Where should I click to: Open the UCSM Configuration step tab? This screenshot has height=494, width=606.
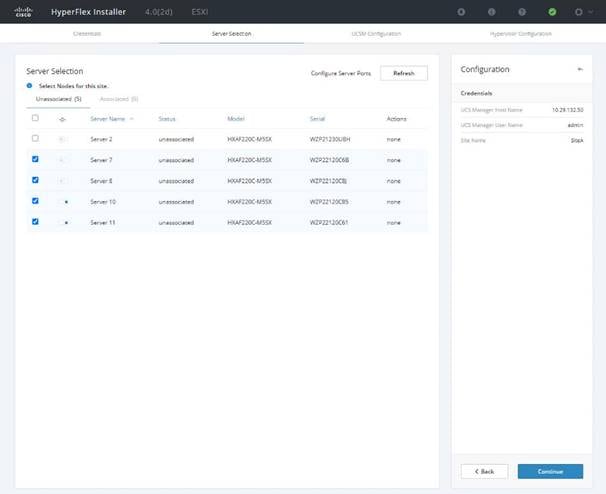pyautogui.click(x=376, y=34)
